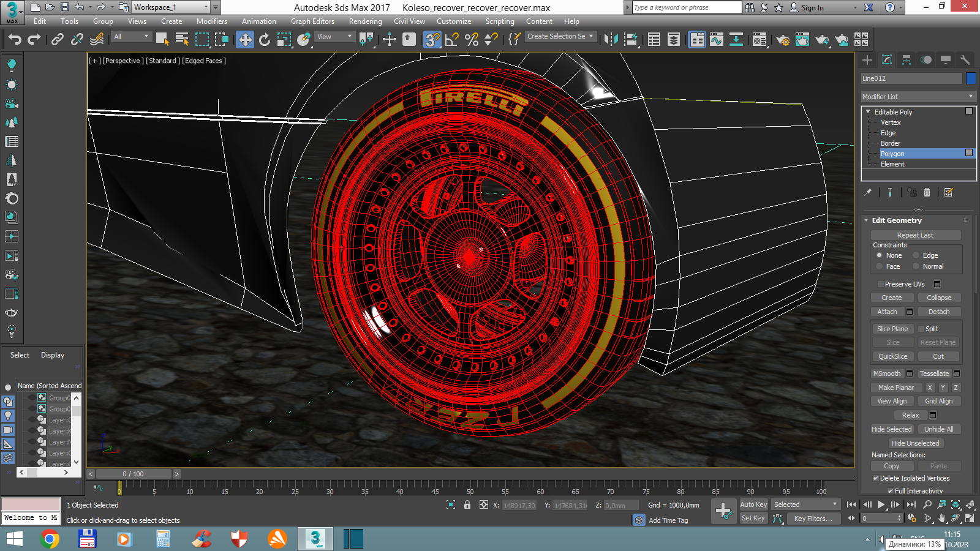Click the Attach button
The image size is (980, 551).
(887, 312)
